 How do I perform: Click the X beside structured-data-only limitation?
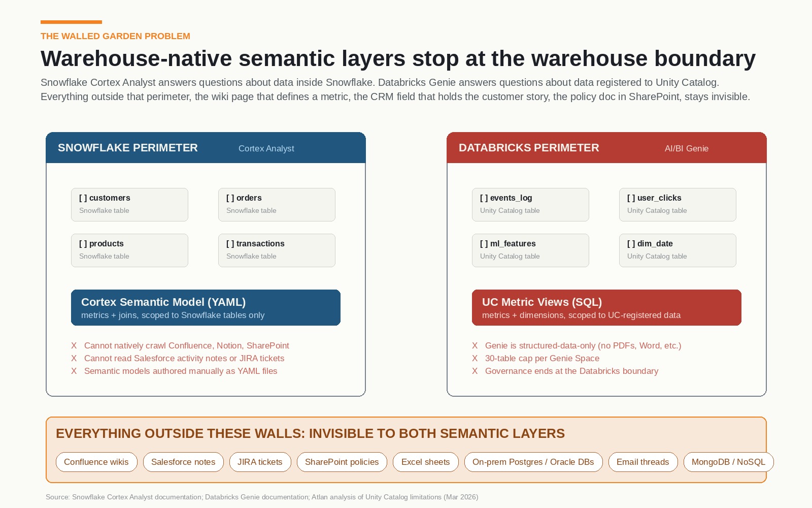(475, 345)
